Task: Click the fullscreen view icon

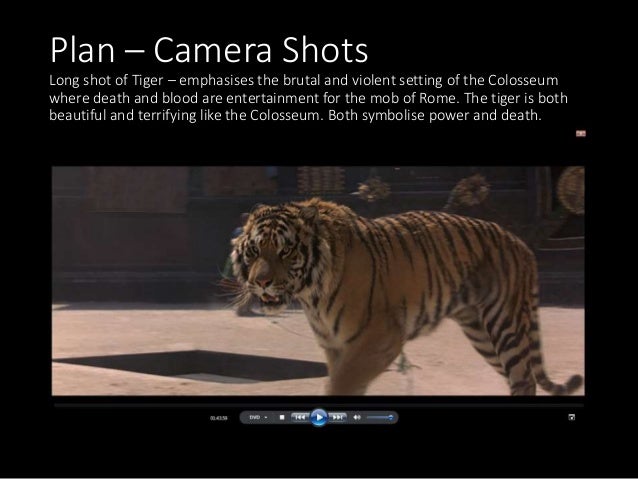Action: coord(572,417)
